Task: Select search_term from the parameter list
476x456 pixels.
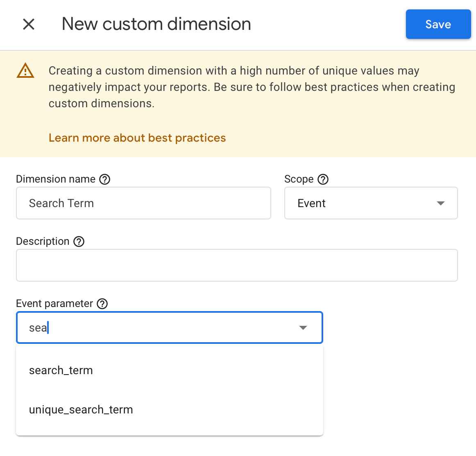Action: click(x=170, y=370)
